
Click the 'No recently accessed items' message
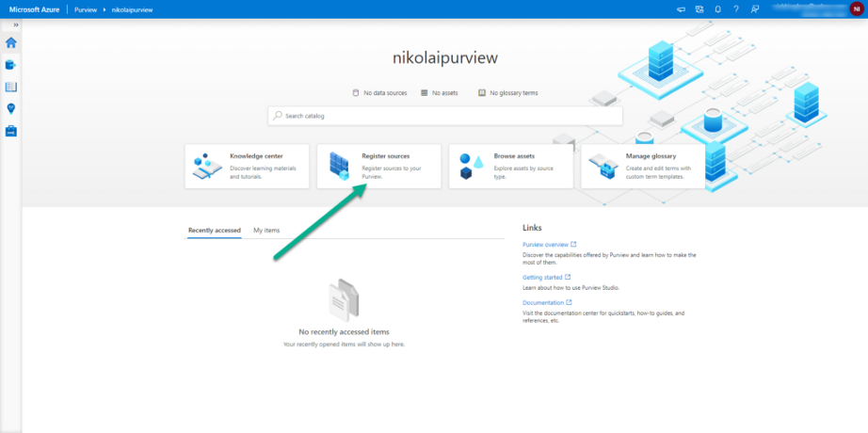(x=344, y=332)
